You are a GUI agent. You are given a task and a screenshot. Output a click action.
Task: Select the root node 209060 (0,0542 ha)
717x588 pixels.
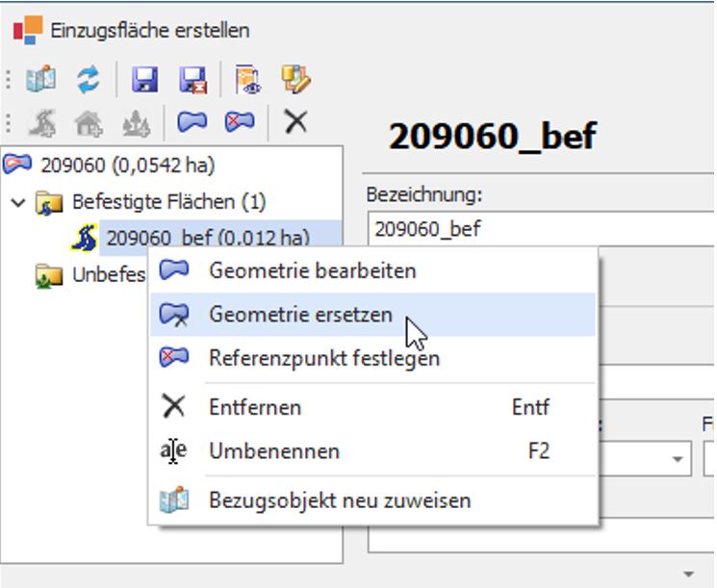click(x=108, y=164)
